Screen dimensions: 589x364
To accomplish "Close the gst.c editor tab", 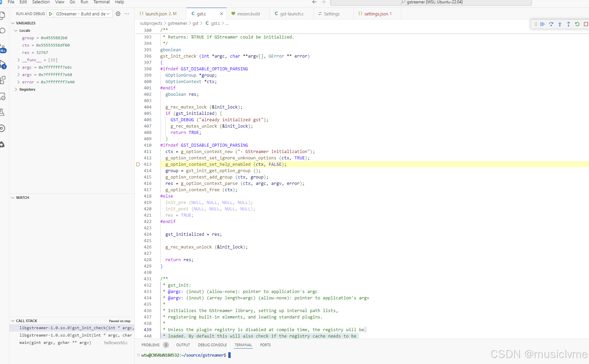I will click(x=222, y=14).
